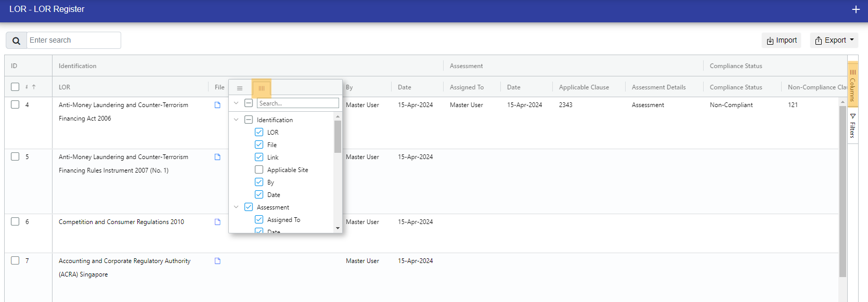The height and width of the screenshot is (302, 868).
Task: Open file icon for row 5
Action: coord(217,157)
